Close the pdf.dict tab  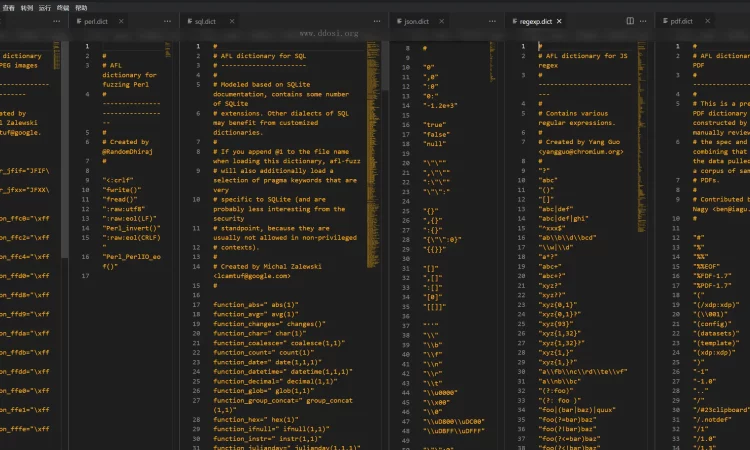[707, 22]
